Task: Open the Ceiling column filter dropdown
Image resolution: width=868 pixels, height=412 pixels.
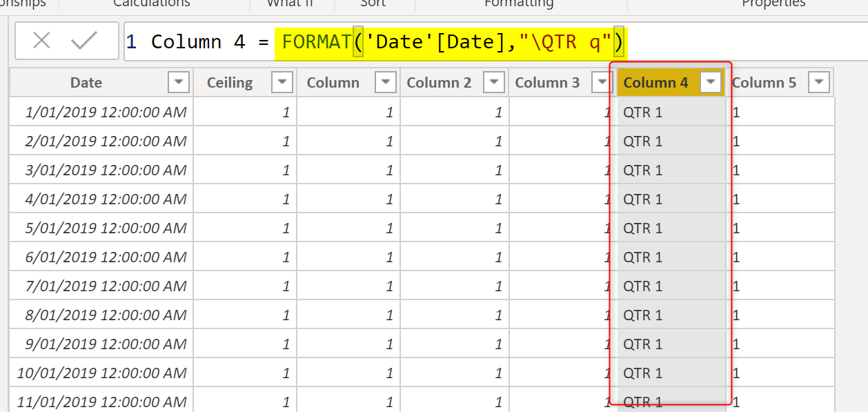Action: [x=282, y=83]
